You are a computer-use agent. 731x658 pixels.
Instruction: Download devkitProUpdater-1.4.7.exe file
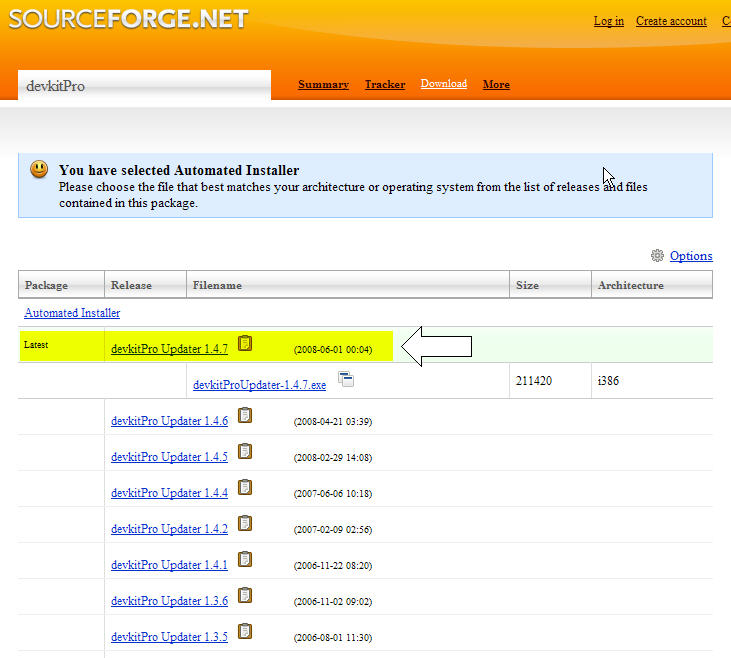coord(259,385)
